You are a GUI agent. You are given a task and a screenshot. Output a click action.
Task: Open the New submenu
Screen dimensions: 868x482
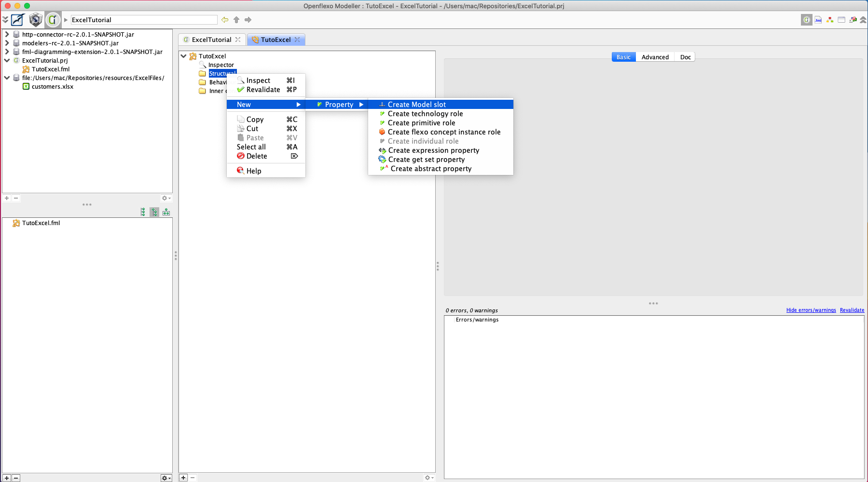tap(266, 105)
